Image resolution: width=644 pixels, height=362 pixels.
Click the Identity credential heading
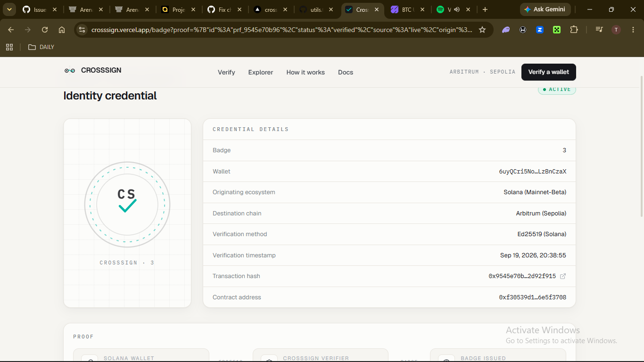point(110,96)
